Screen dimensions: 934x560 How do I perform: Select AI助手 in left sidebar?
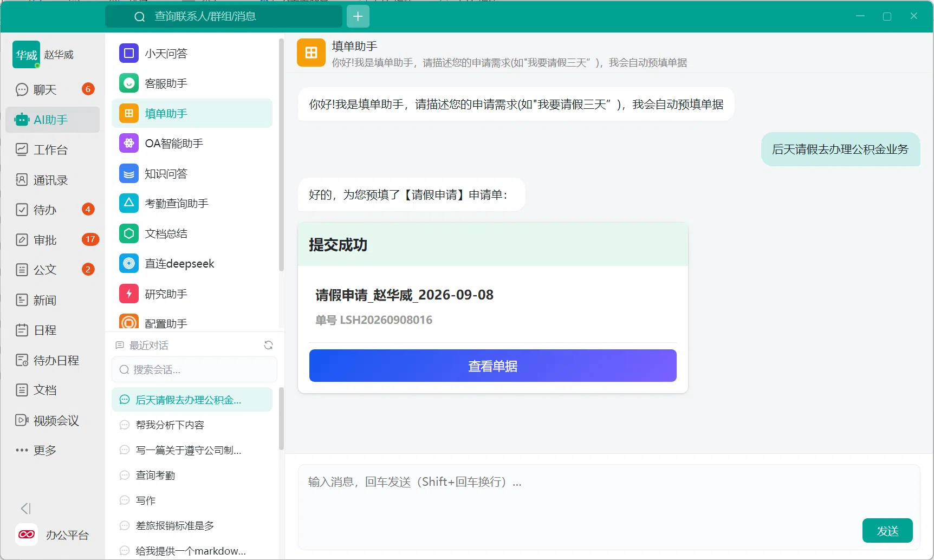53,120
